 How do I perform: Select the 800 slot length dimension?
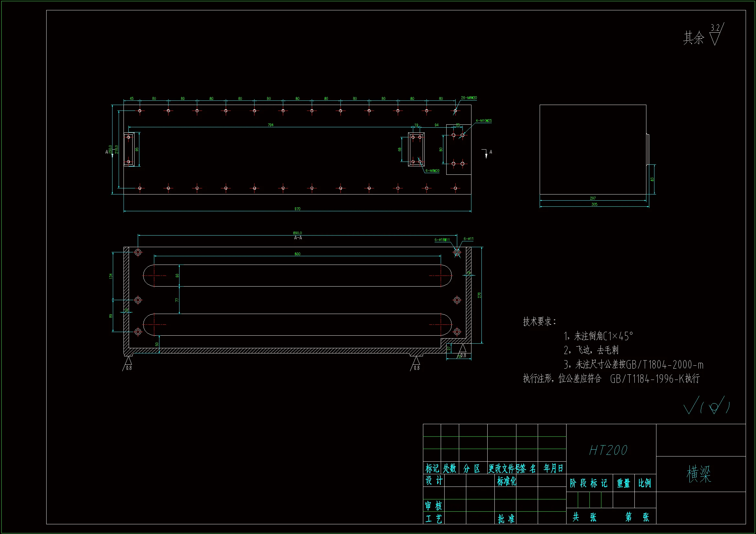pyautogui.click(x=297, y=254)
